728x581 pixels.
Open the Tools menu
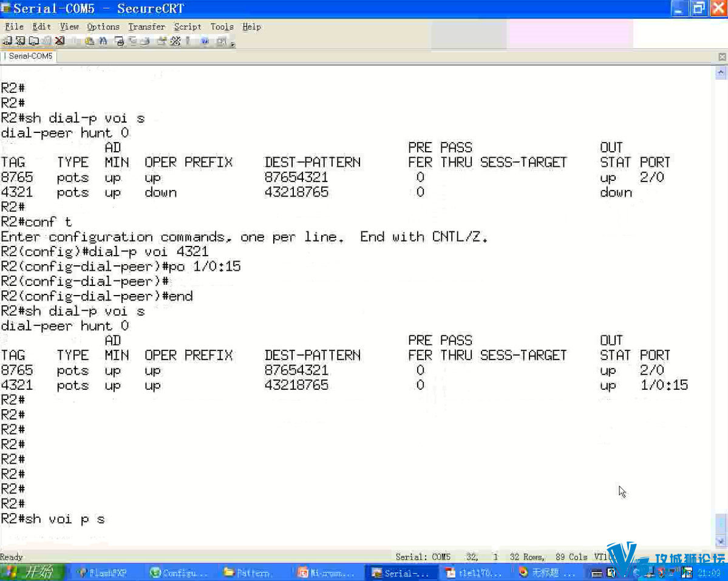(222, 27)
